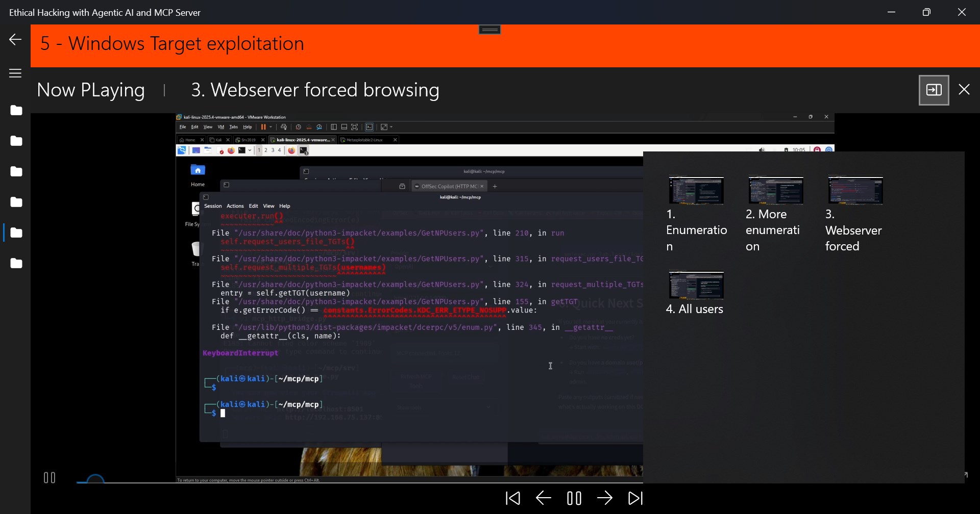
Task: Open the terminal Actions menu
Action: pyautogui.click(x=235, y=206)
